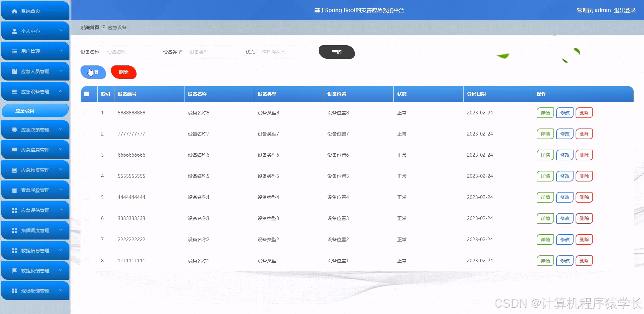The width and height of the screenshot is (644, 314).
Task: Click the grid icon beside 应急评估管理
Action: (14, 210)
